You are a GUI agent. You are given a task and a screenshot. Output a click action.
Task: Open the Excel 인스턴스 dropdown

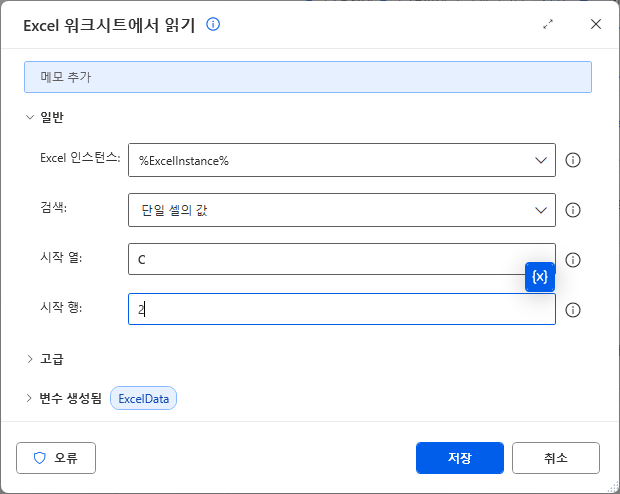[342, 160]
